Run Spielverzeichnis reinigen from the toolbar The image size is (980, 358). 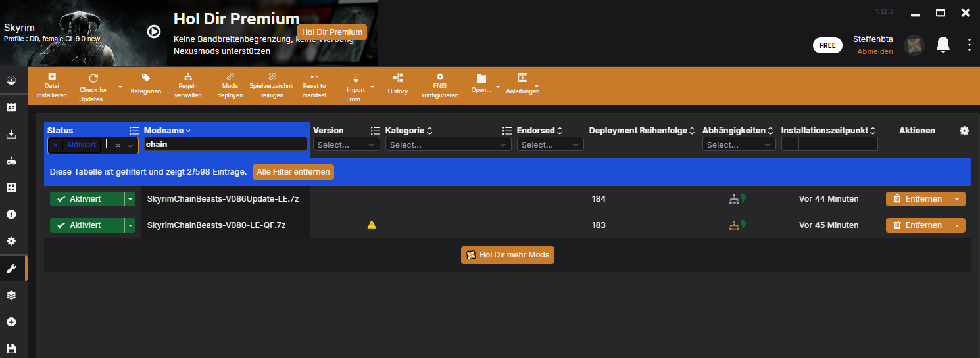pos(272,85)
